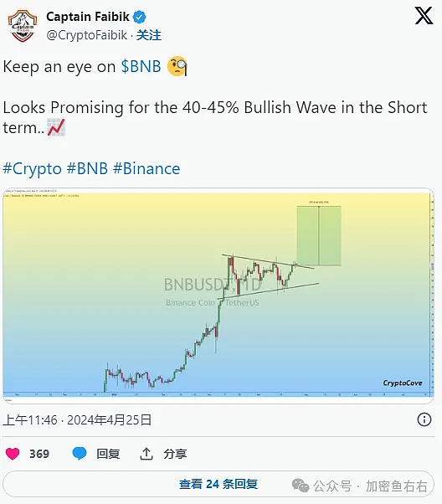Open Captain Faibik's profile avatar
This screenshot has height=504, width=442.
tap(22, 25)
